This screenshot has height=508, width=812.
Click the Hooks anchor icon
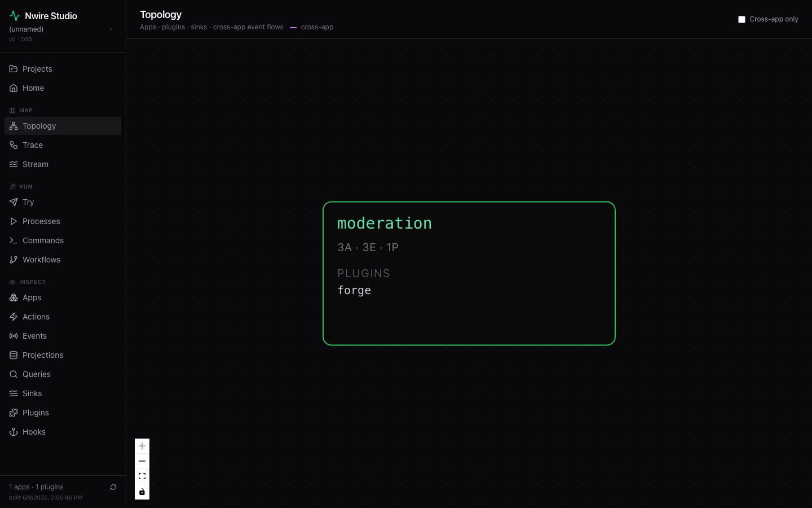click(14, 432)
